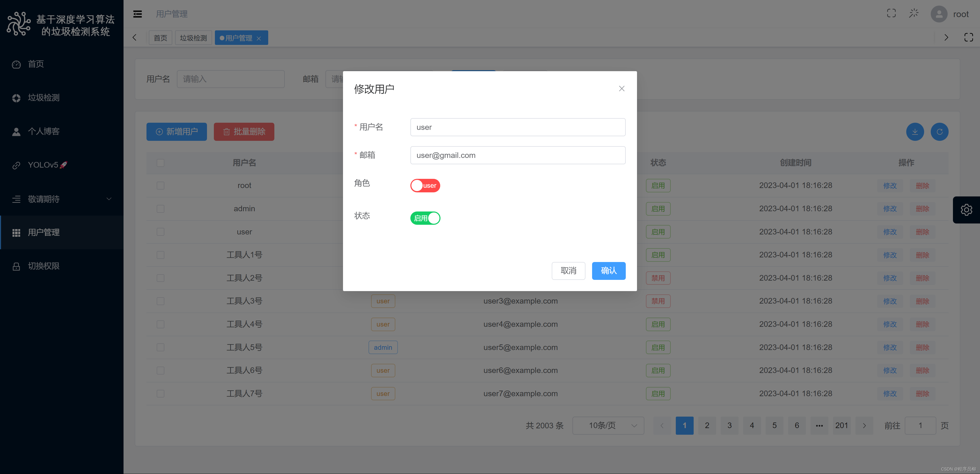Click the download export round button

click(915, 132)
